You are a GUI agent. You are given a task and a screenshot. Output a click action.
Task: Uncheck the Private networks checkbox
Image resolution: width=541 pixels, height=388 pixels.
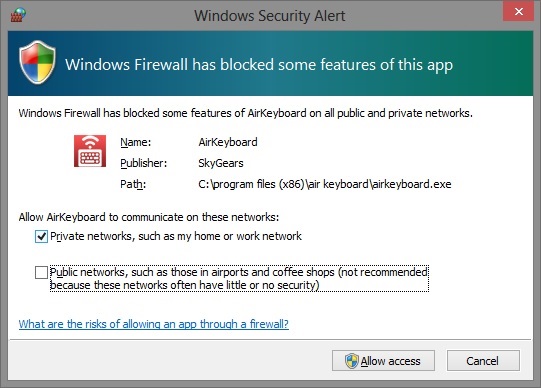[41, 237]
